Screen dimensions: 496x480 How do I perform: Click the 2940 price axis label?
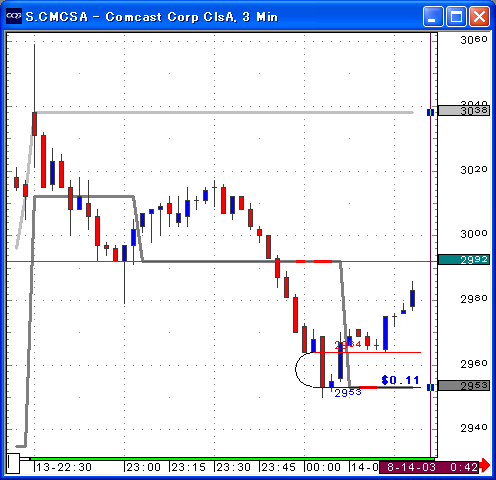tap(474, 428)
